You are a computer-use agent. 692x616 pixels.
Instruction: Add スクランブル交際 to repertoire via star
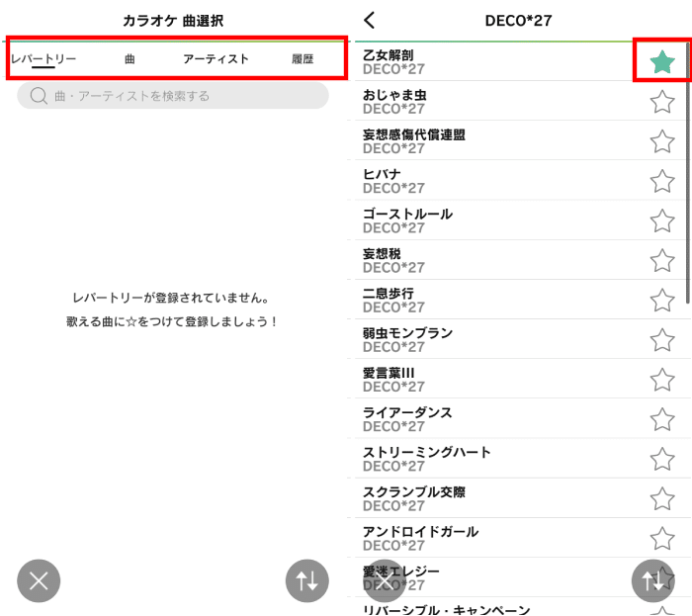pyautogui.click(x=662, y=499)
